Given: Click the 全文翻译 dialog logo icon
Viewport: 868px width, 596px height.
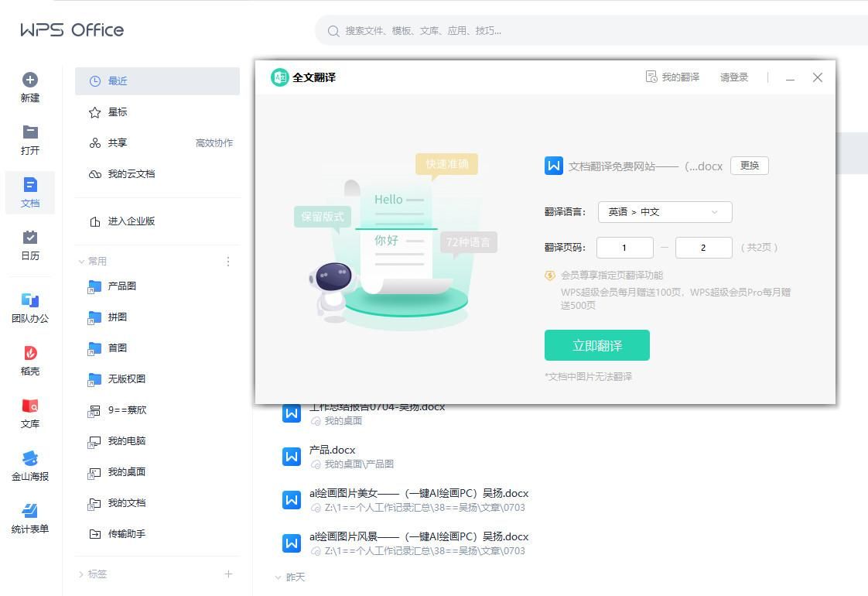Looking at the screenshot, I should click(279, 77).
